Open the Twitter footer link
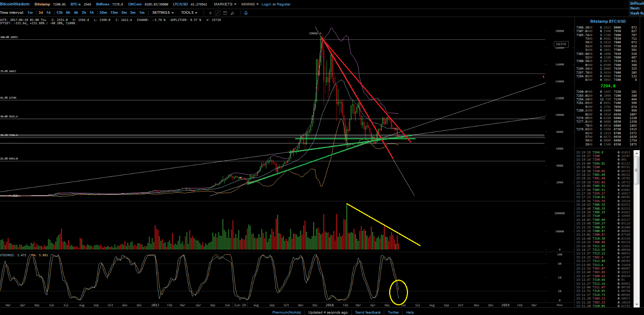 pos(393,312)
